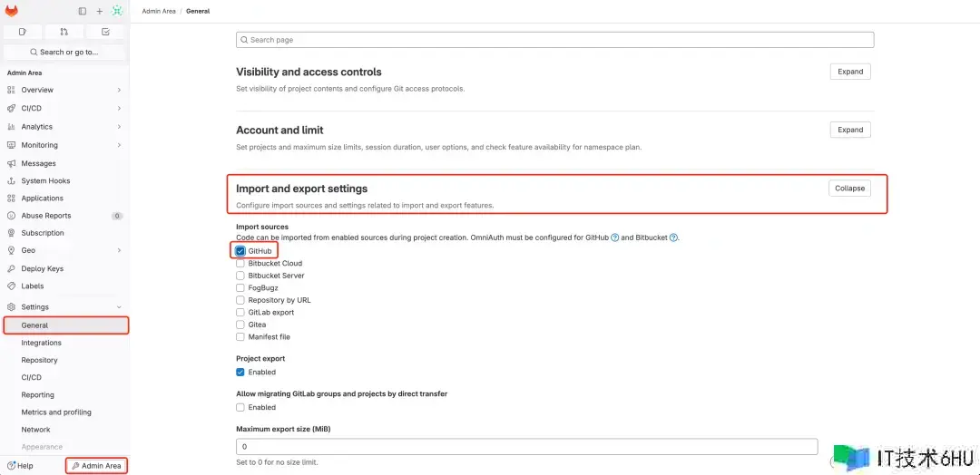Select System Hooks in the sidebar
Screen dimensions: 980x475
pos(45,181)
